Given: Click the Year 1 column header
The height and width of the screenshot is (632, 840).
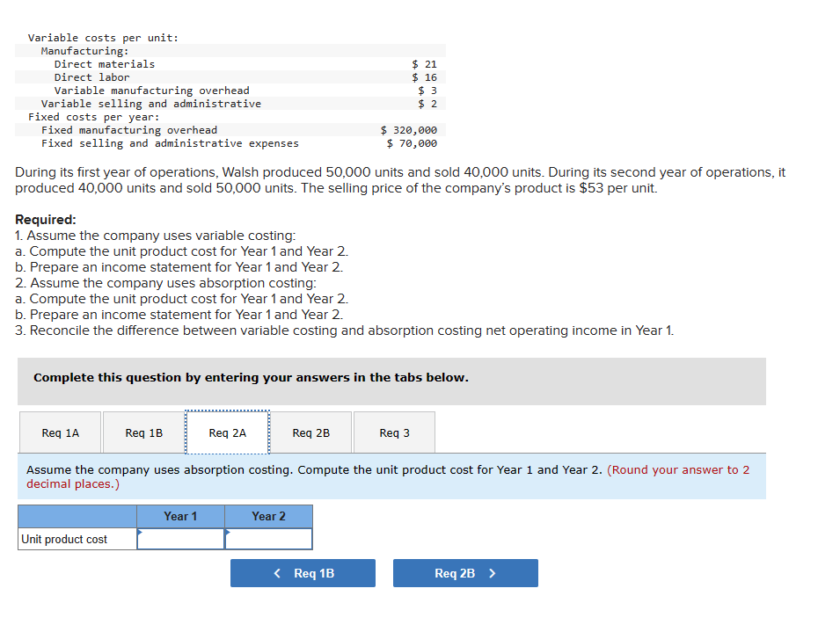Looking at the screenshot, I should pyautogui.click(x=180, y=516).
